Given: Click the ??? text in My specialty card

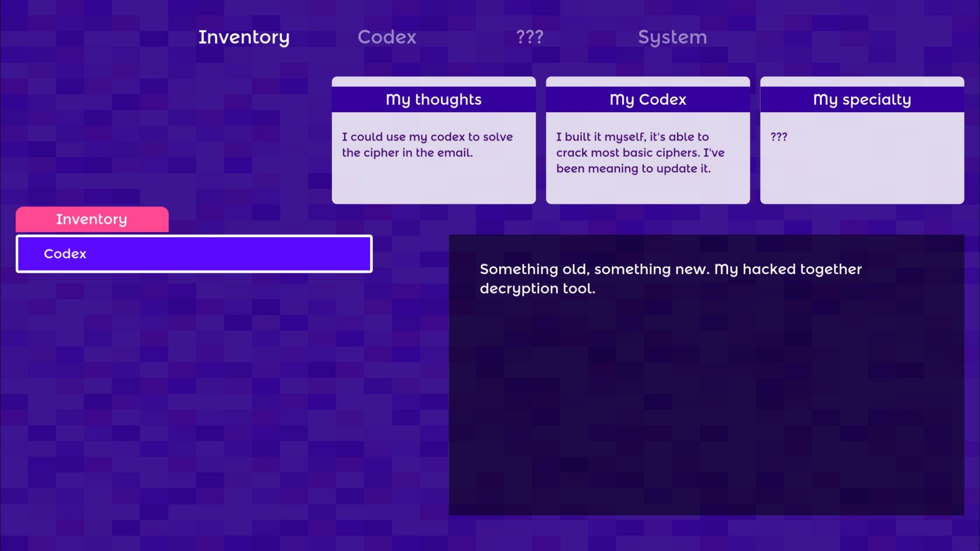Looking at the screenshot, I should (x=779, y=137).
